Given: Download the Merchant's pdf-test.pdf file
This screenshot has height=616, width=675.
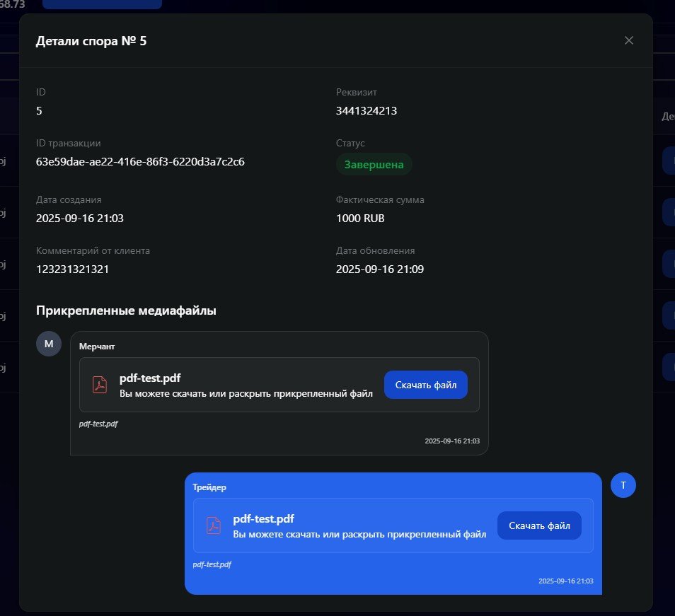Looking at the screenshot, I should [425, 385].
